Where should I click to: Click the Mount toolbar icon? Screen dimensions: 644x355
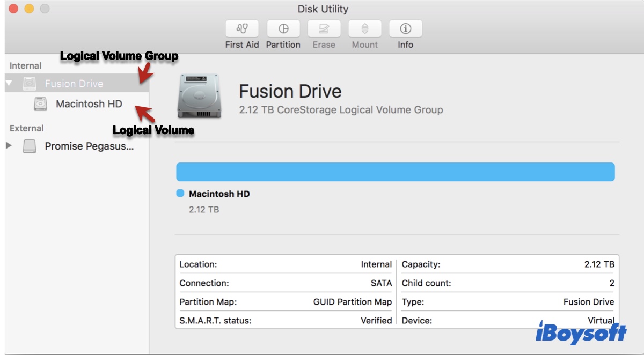[x=365, y=28]
